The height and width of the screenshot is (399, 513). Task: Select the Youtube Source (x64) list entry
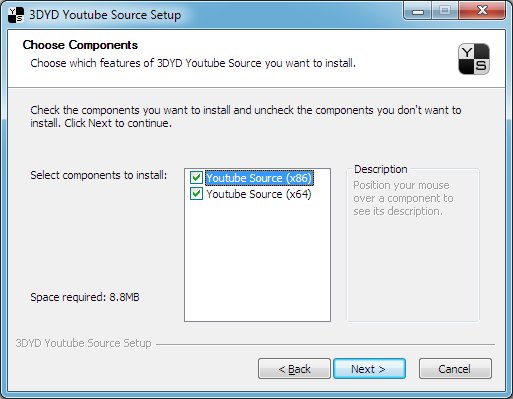coord(259,194)
